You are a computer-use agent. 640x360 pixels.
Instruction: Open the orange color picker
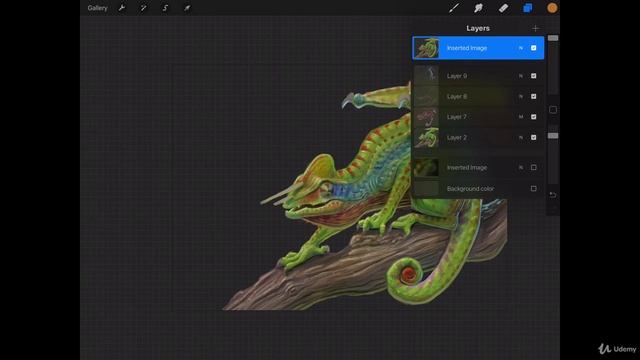click(552, 8)
